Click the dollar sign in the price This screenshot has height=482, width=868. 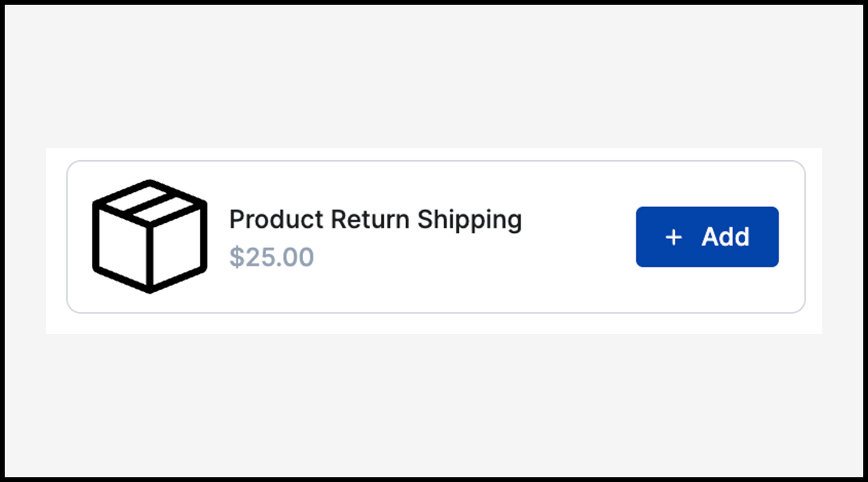pyautogui.click(x=236, y=257)
